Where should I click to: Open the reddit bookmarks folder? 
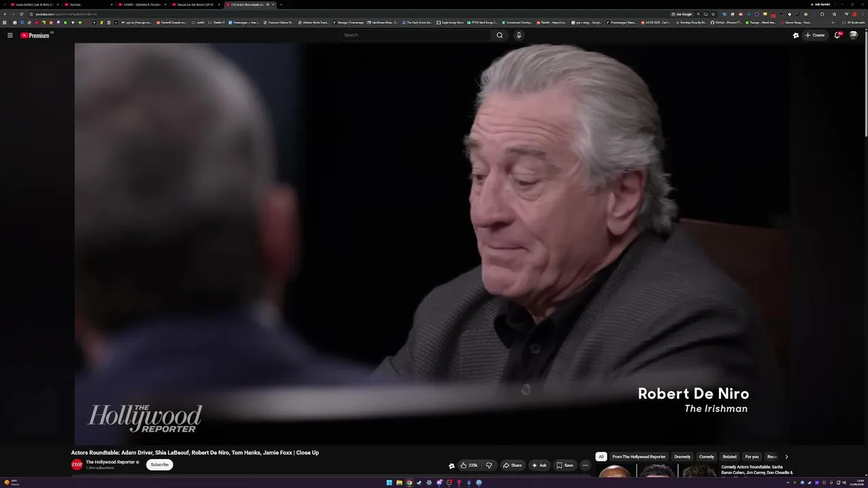click(x=199, y=22)
